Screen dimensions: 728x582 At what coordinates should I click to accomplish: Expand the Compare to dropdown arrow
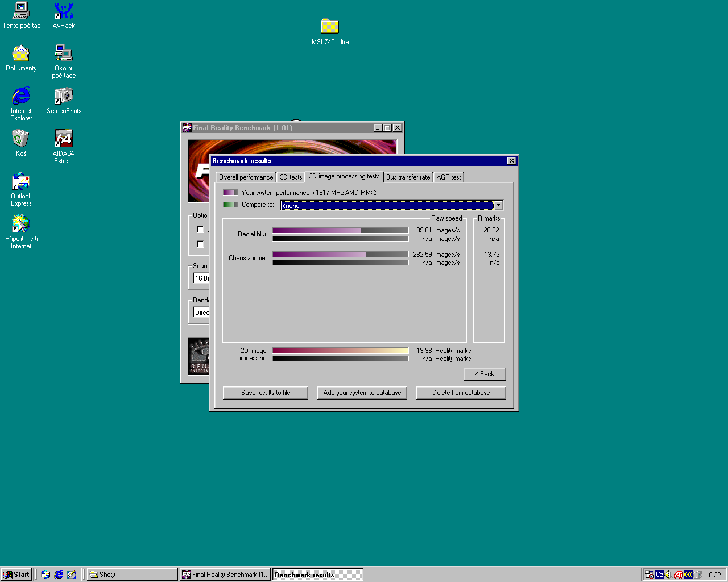point(498,206)
